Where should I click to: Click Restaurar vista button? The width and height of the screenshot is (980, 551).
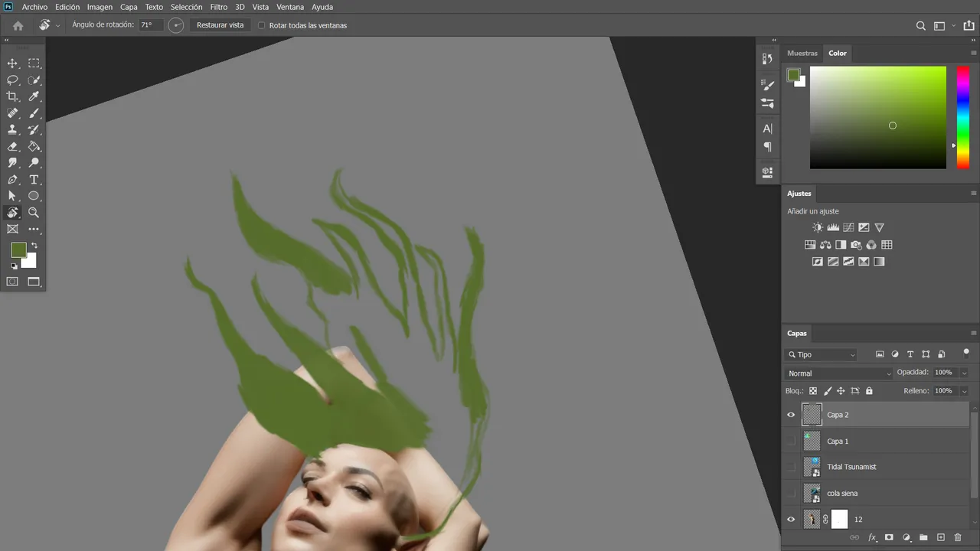tap(220, 25)
